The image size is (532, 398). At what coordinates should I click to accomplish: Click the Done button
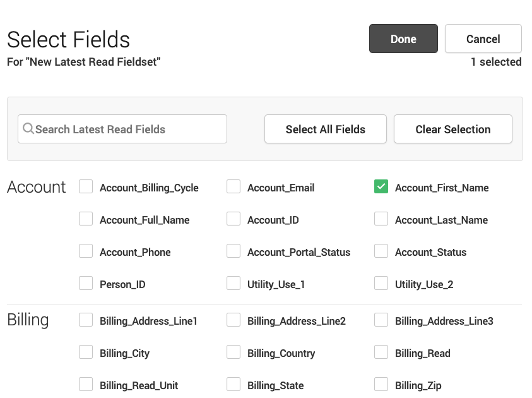[x=403, y=39]
